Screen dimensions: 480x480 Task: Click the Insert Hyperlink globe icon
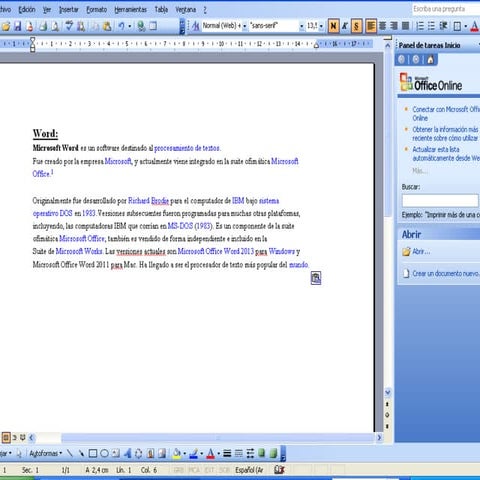(141, 26)
